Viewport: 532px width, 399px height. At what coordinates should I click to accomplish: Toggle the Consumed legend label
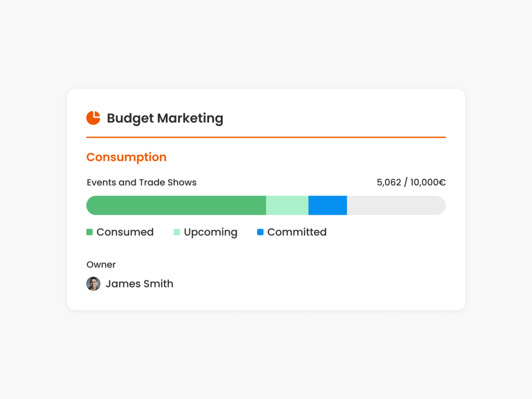click(125, 232)
